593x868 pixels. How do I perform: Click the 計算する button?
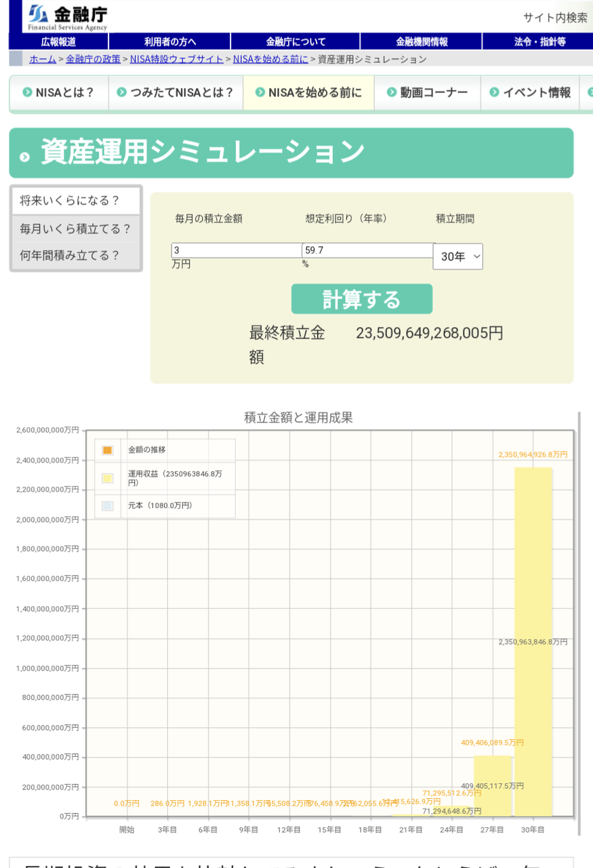point(362,299)
